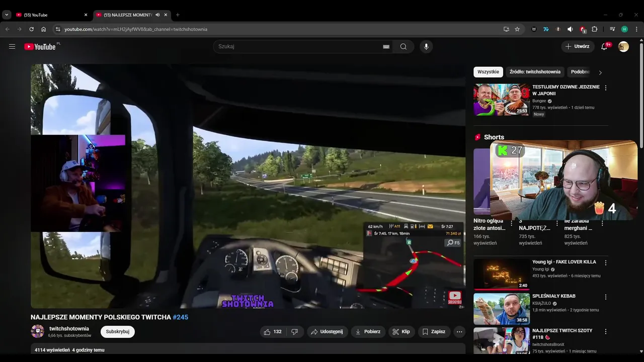
Task: Open a new browser tab
Action: [x=178, y=15]
